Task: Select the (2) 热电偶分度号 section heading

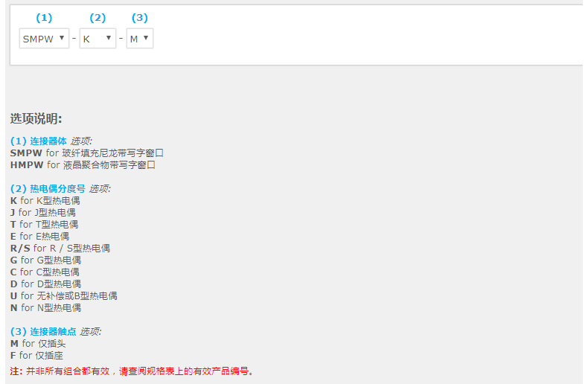Action: coord(48,188)
